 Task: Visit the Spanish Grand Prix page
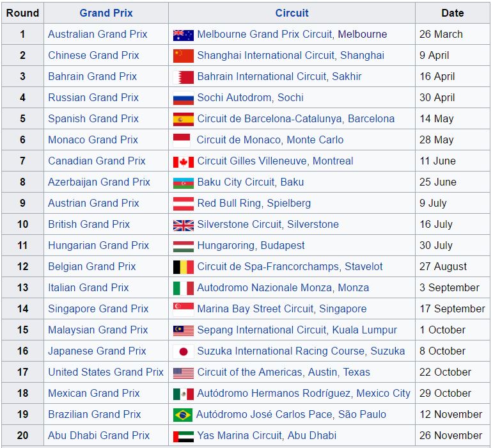click(93, 118)
